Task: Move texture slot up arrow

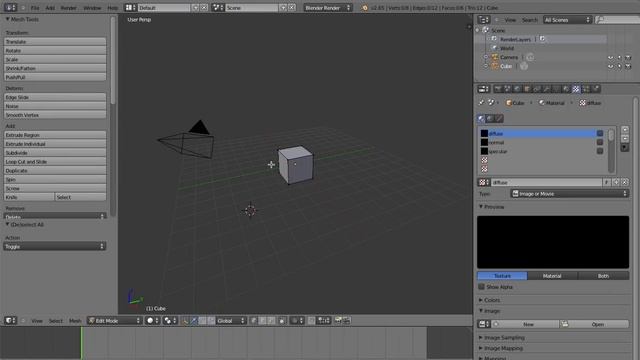Action: 624,130
